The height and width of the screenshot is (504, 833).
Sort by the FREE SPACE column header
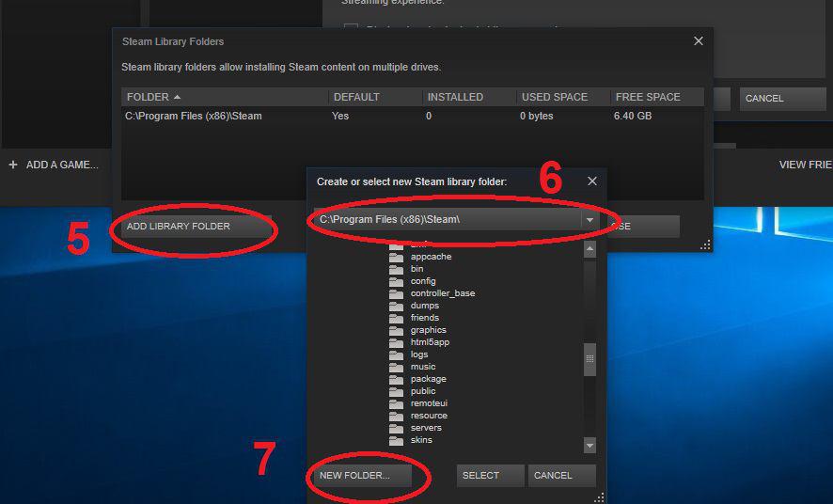click(x=647, y=97)
